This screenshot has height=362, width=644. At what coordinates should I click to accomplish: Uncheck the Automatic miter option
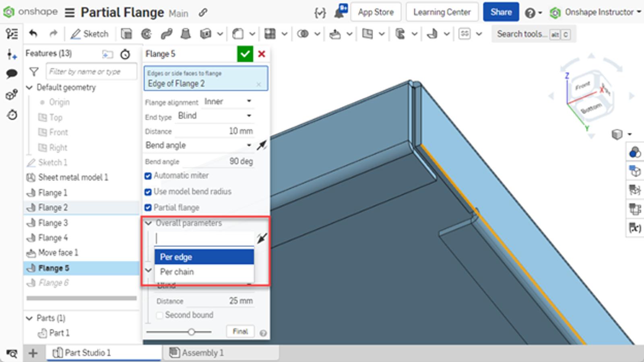pos(148,176)
